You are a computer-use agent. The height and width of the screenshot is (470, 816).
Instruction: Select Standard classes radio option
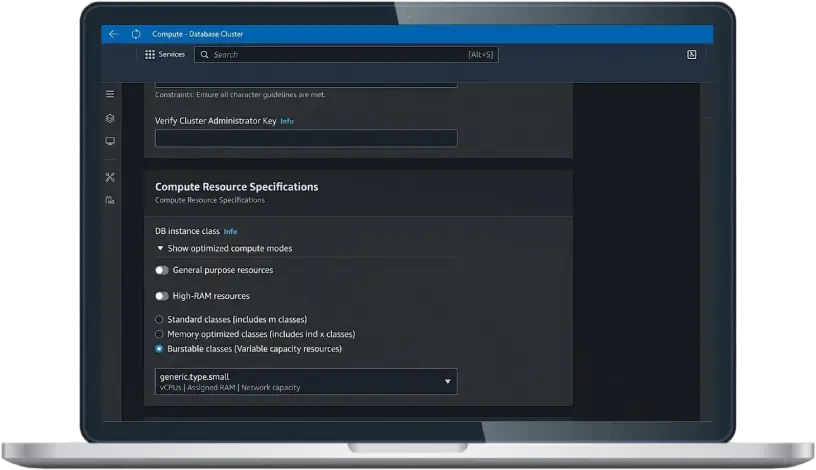[159, 320]
